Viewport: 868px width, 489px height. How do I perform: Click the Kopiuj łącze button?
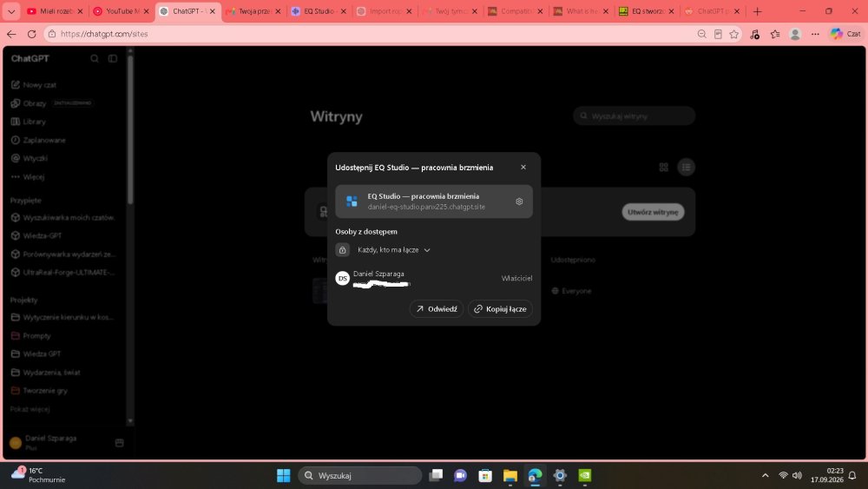tap(500, 309)
